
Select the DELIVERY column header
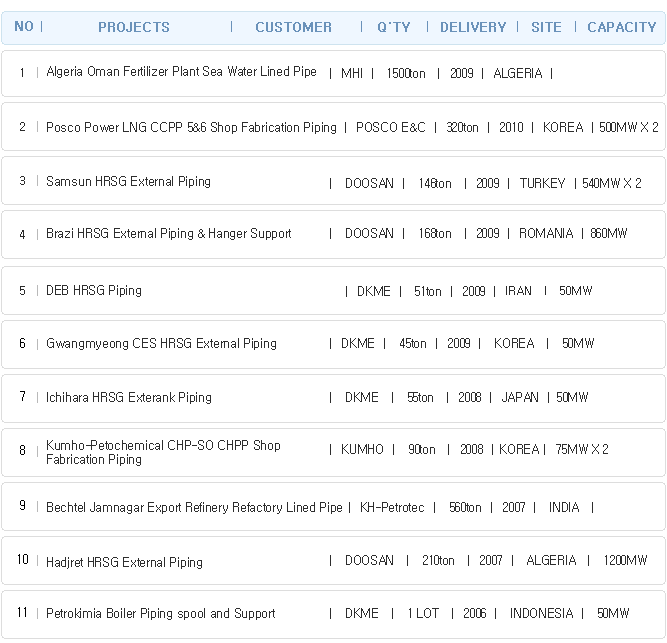point(473,27)
